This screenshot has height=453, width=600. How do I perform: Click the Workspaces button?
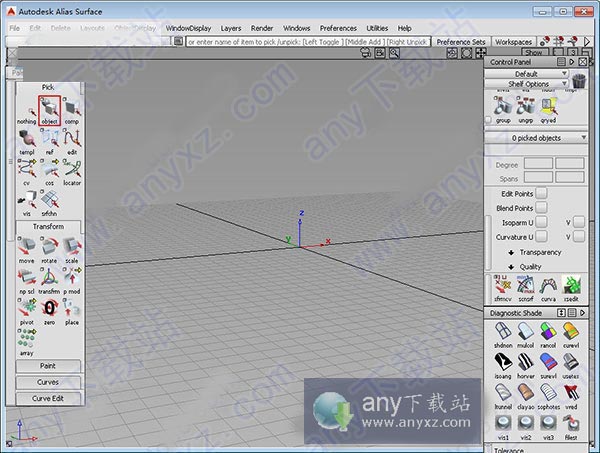coord(514,42)
